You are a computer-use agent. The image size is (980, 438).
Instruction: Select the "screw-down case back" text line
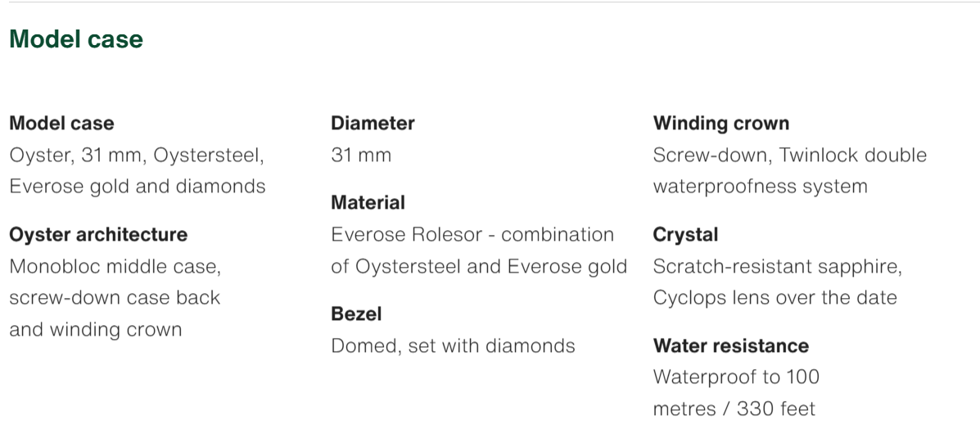click(x=115, y=297)
